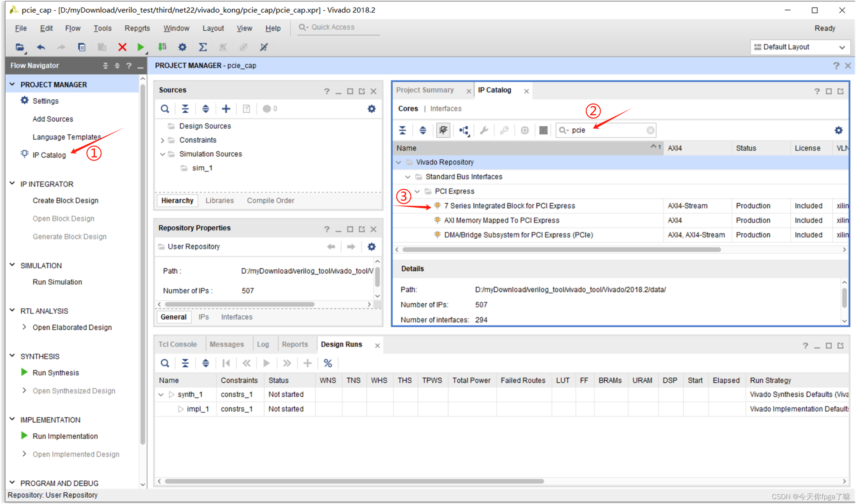
Task: Select DMA/Bridge Subsystem for PCI Express
Action: pyautogui.click(x=518, y=235)
